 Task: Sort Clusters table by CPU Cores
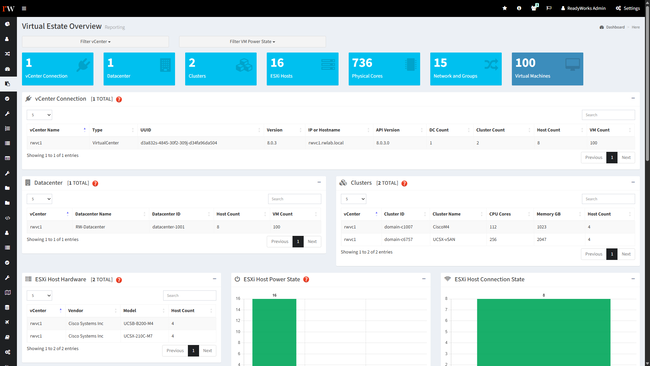coord(509,214)
